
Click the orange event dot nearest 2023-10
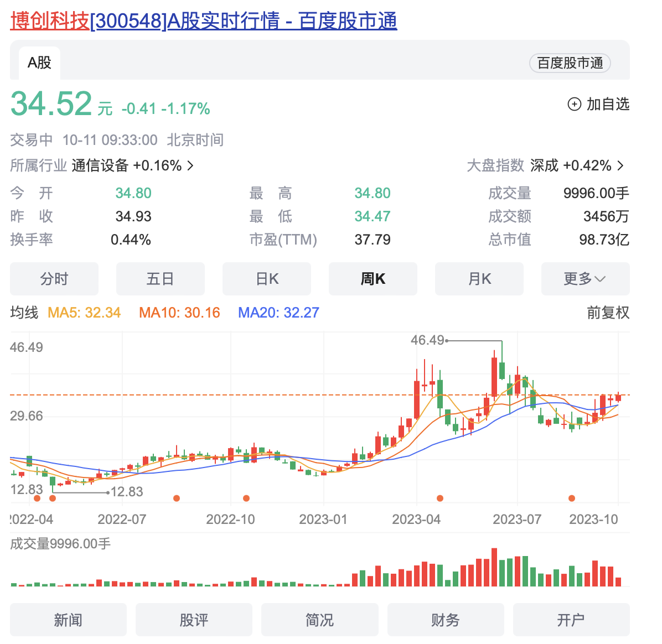pos(572,498)
